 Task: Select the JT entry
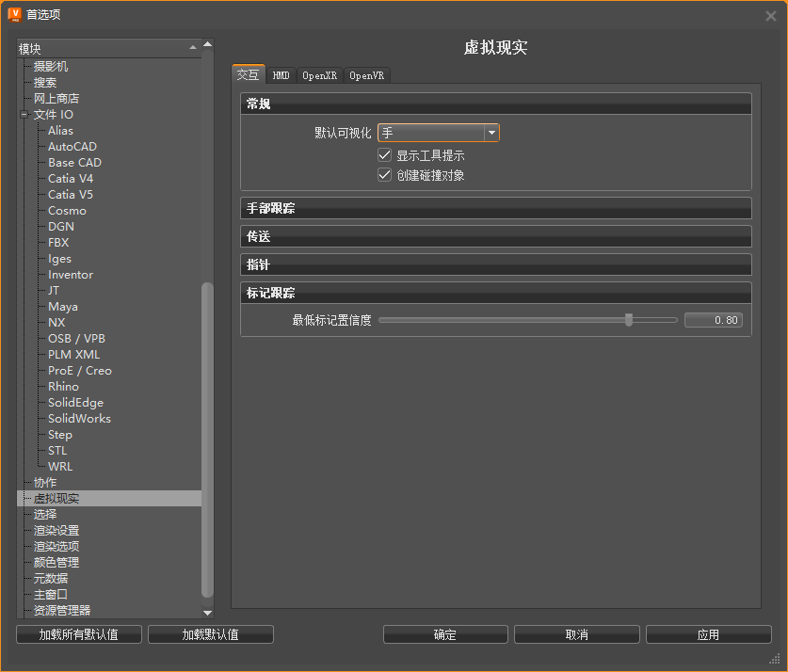click(x=54, y=291)
